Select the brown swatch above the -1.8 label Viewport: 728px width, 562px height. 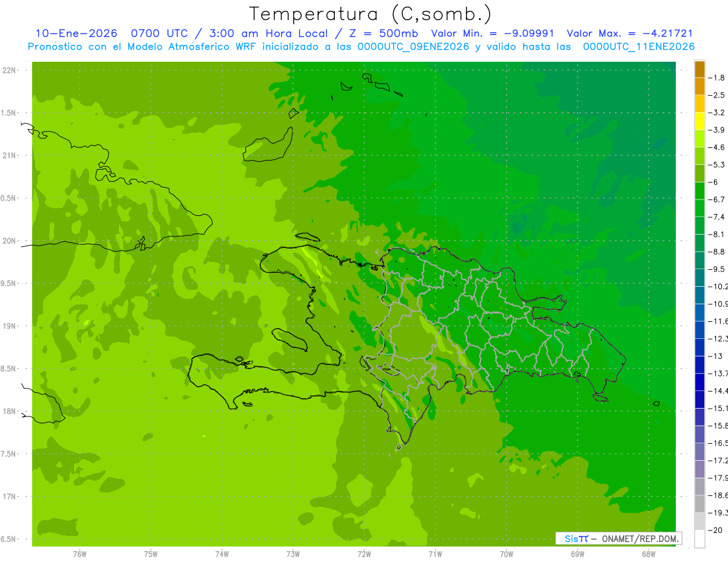tap(699, 69)
